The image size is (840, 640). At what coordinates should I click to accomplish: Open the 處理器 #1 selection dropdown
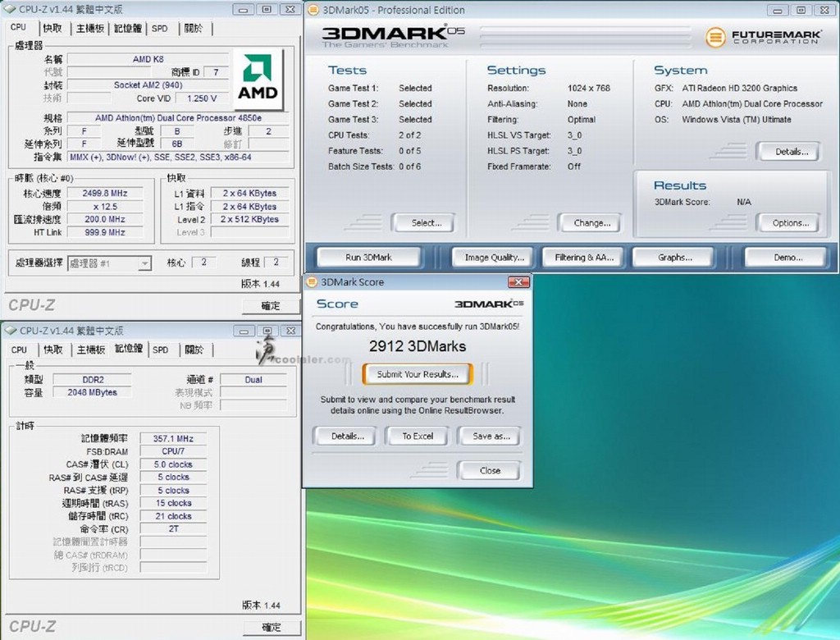pos(144,263)
